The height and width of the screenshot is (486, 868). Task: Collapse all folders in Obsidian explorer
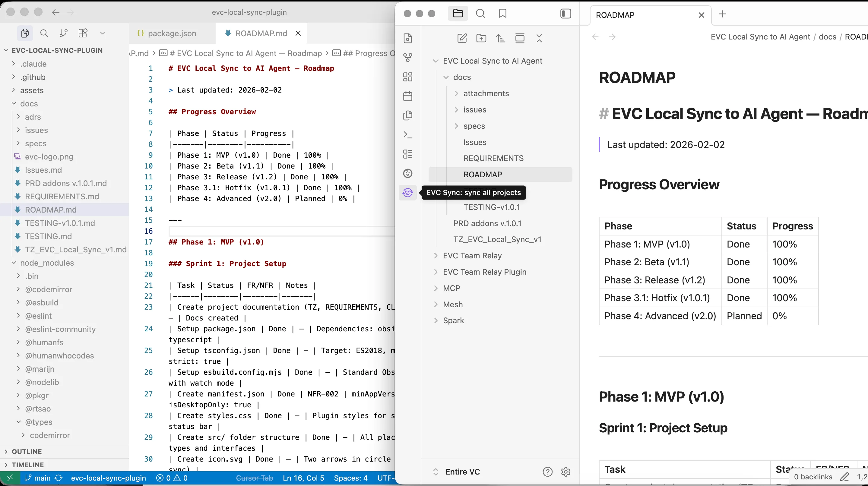click(x=539, y=38)
